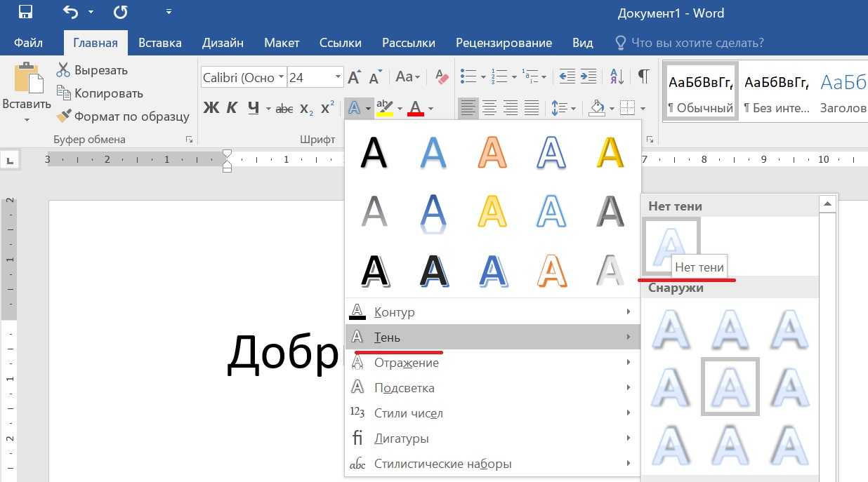Click the Save icon in quick access toolbar
Image resolution: width=868 pixels, height=482 pixels.
pyautogui.click(x=25, y=12)
